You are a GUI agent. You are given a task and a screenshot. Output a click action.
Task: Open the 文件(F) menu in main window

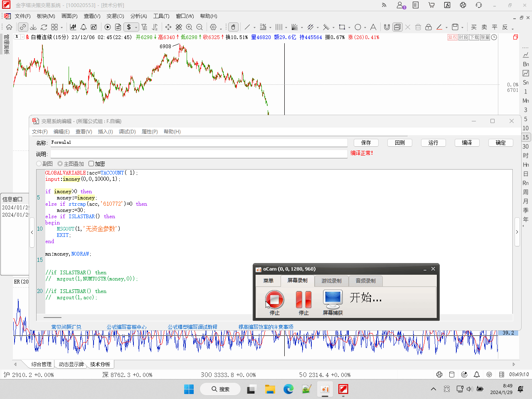click(23, 16)
